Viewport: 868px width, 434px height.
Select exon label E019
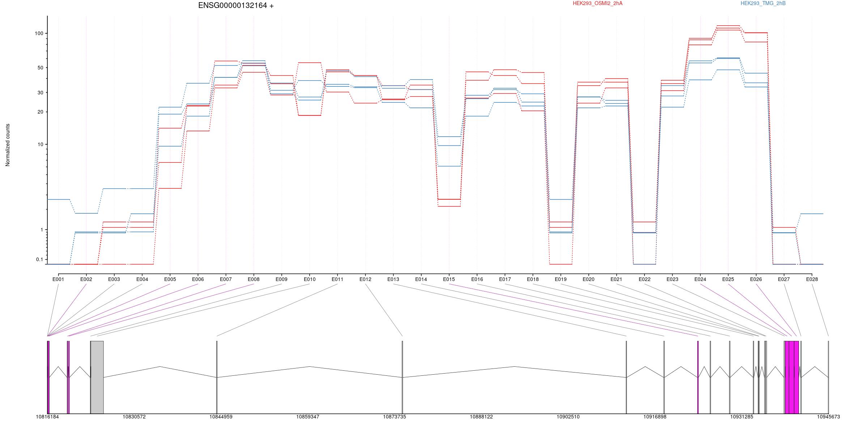(561, 279)
